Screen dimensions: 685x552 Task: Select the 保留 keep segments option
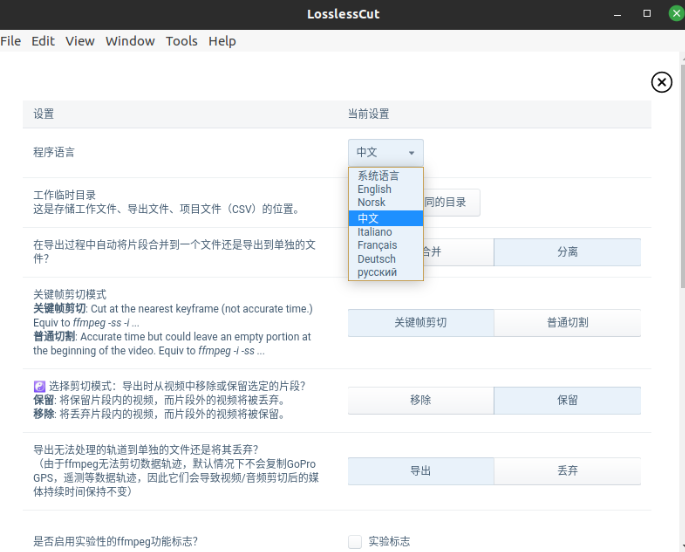coord(567,400)
